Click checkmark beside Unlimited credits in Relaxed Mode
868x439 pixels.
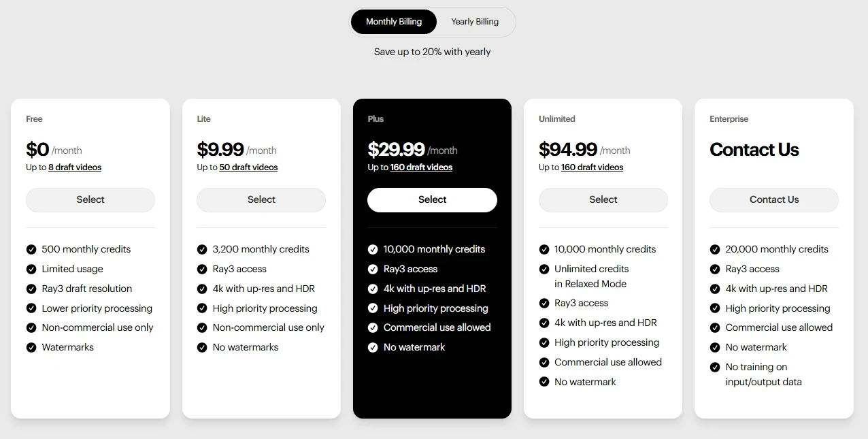[x=544, y=269]
